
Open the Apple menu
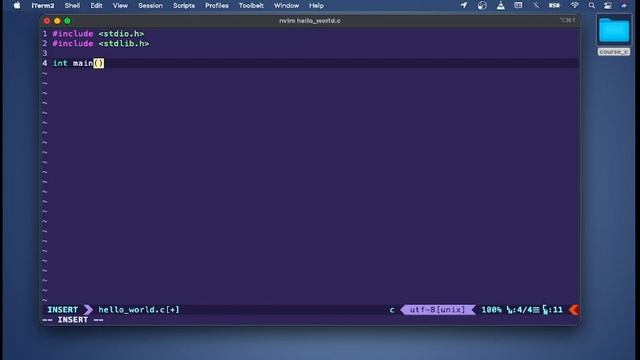coord(17,5)
